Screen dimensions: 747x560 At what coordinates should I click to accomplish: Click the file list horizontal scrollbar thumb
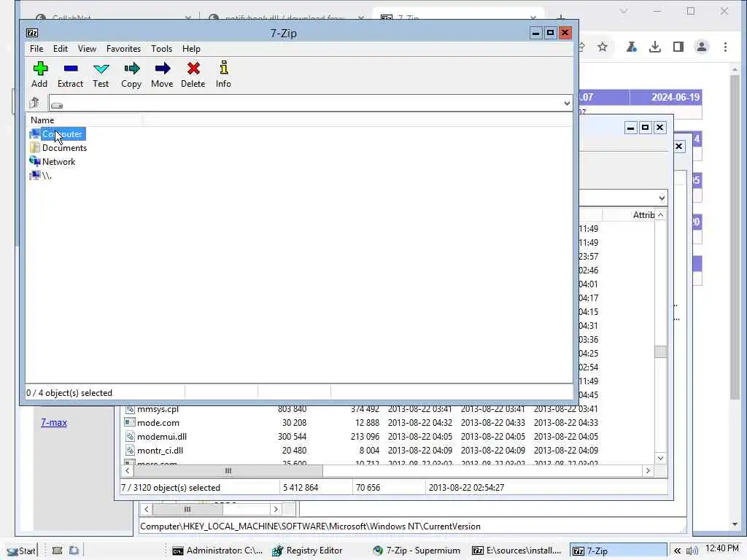(228, 470)
